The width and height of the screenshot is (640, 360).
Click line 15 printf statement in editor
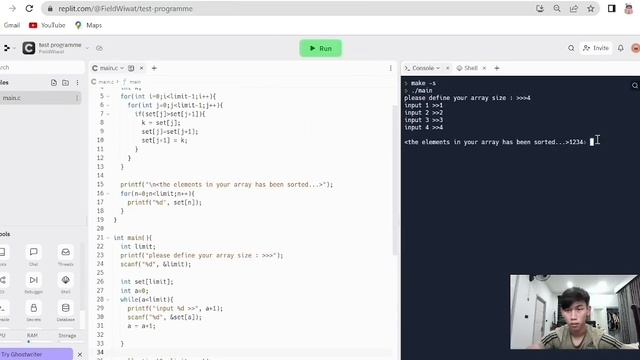click(x=227, y=184)
